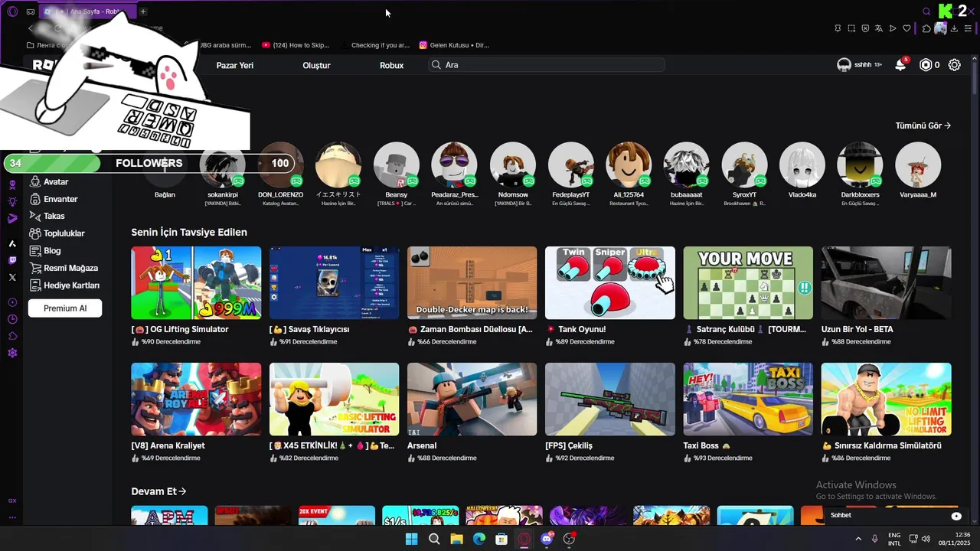
Task: Open friend Ali_125764's avatar
Action: tap(629, 165)
